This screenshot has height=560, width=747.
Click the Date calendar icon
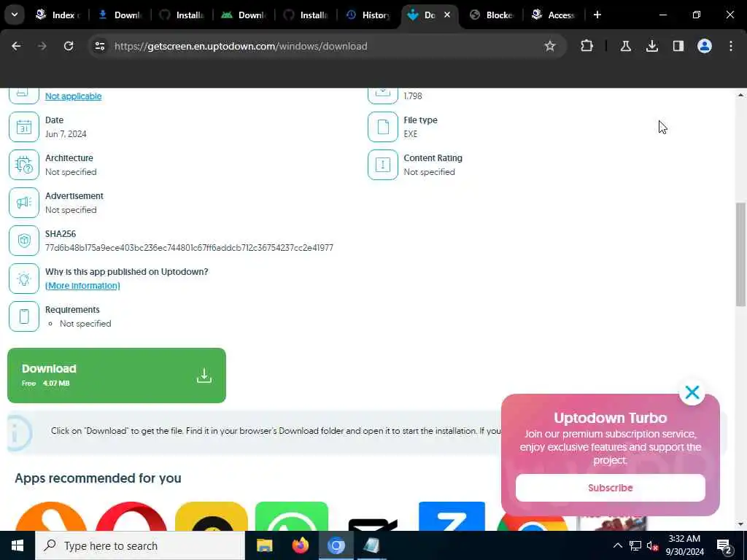(x=24, y=127)
